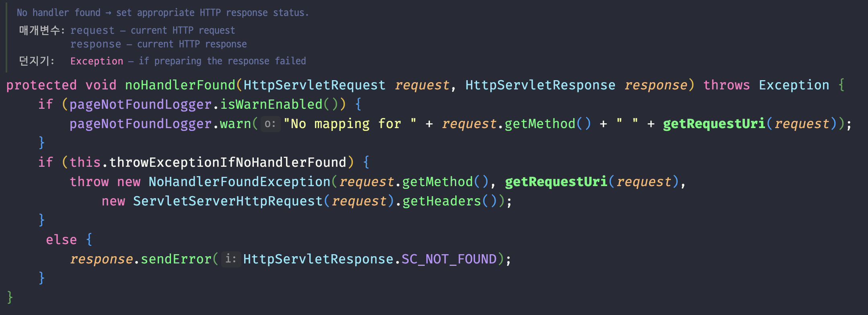Click the ServletServerHttpRequest class name
The width and height of the screenshot is (868, 315).
pos(228,201)
